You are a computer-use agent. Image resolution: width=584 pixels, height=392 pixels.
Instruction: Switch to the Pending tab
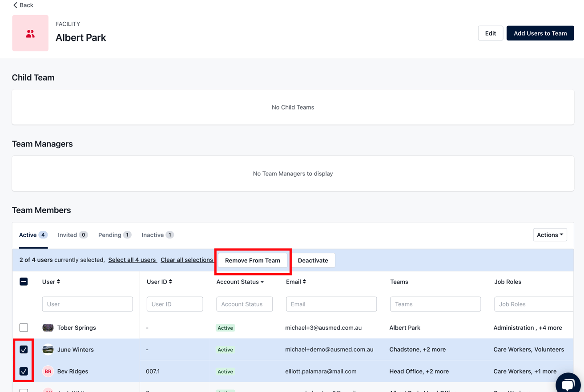coord(115,235)
